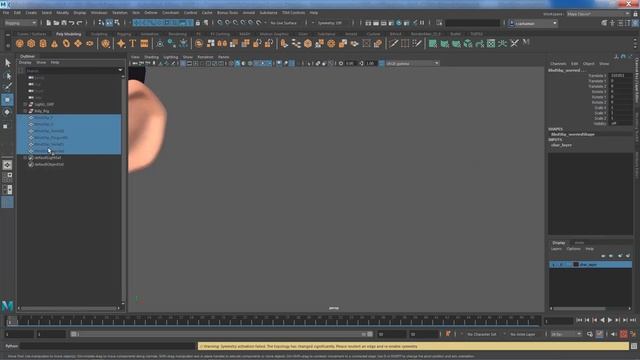
Task: Open the Workspace selector dropdown
Action: pyautogui.click(x=598, y=13)
